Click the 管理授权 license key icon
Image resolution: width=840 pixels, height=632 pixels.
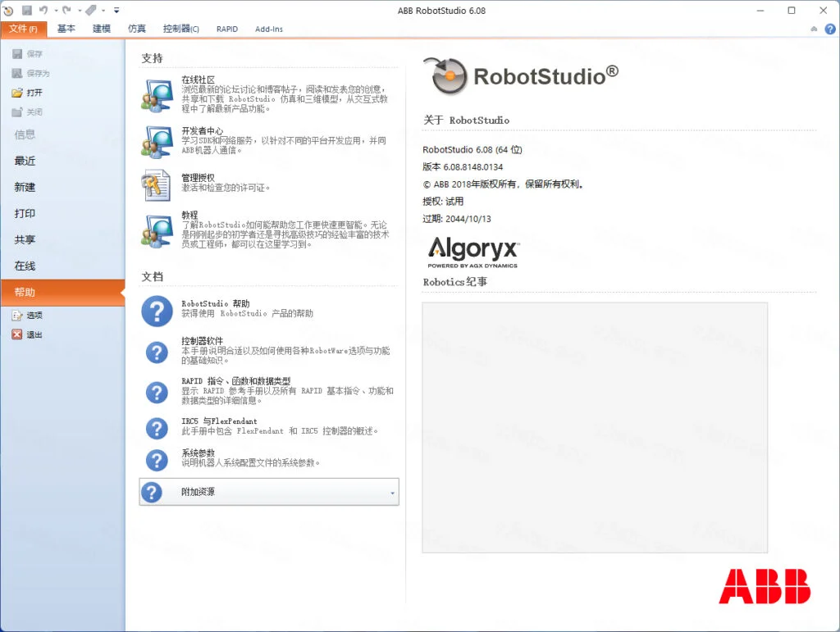156,185
